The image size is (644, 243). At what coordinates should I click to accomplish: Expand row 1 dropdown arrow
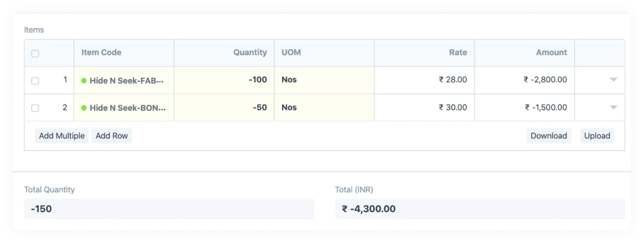pyautogui.click(x=613, y=80)
